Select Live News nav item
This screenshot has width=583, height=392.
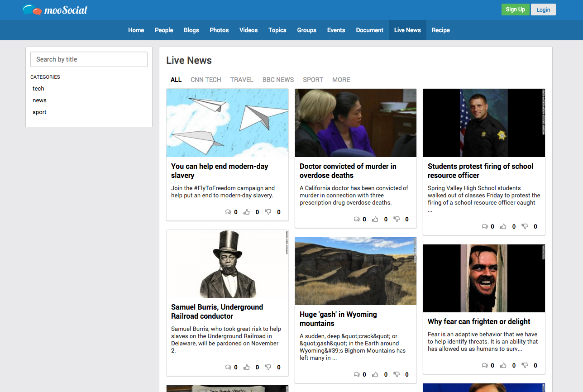(x=407, y=30)
